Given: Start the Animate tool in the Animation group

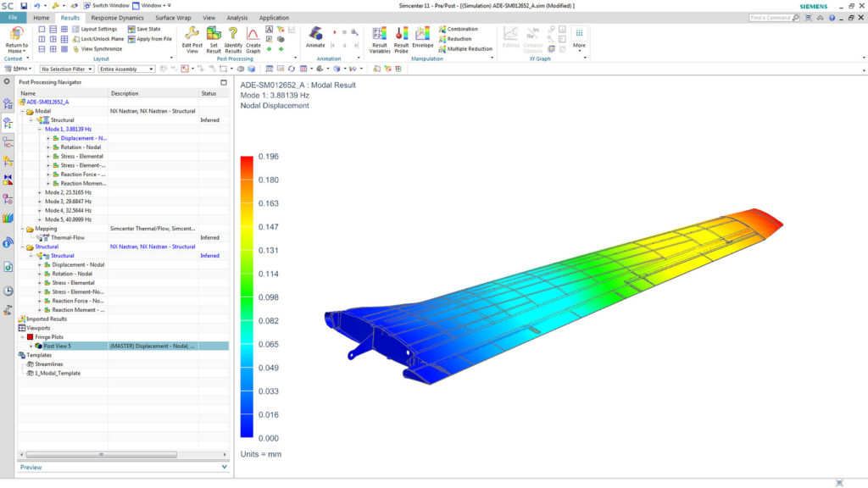Looking at the screenshot, I should click(315, 34).
